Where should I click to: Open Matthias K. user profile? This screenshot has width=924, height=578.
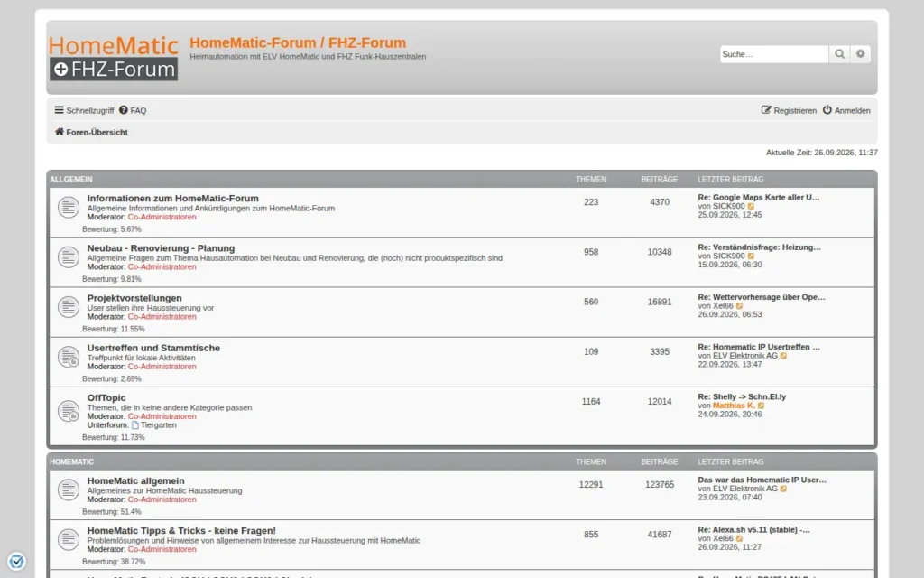click(x=734, y=406)
